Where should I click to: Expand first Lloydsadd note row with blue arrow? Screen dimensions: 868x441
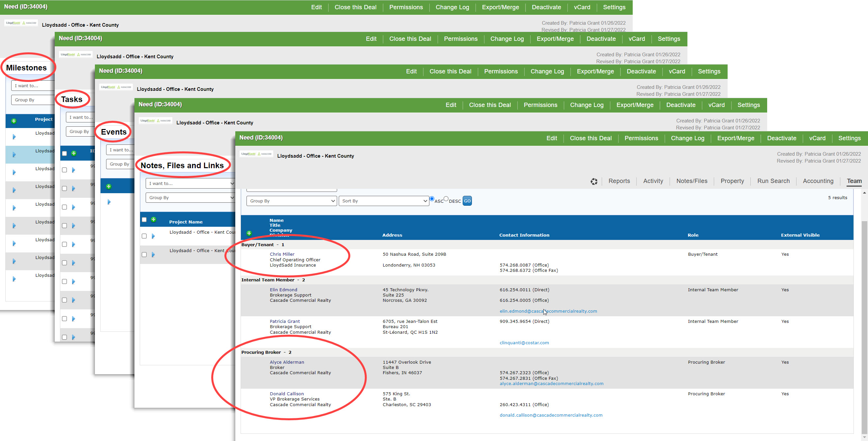[153, 236]
